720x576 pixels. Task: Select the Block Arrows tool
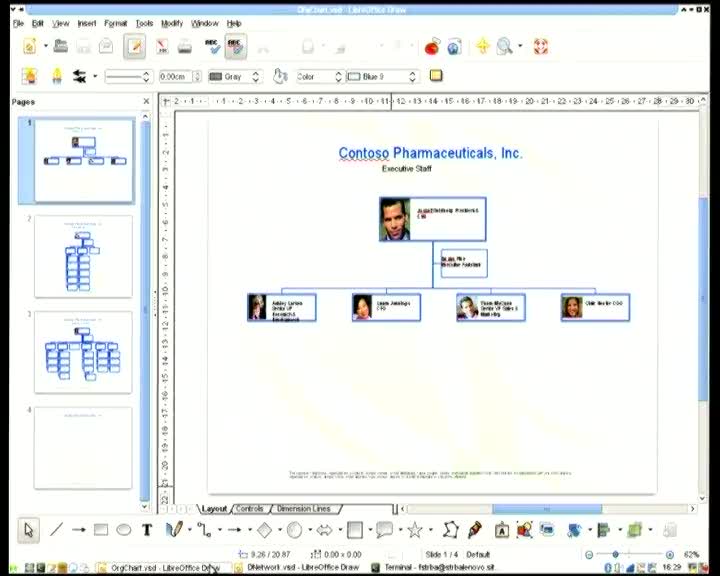tap(325, 530)
